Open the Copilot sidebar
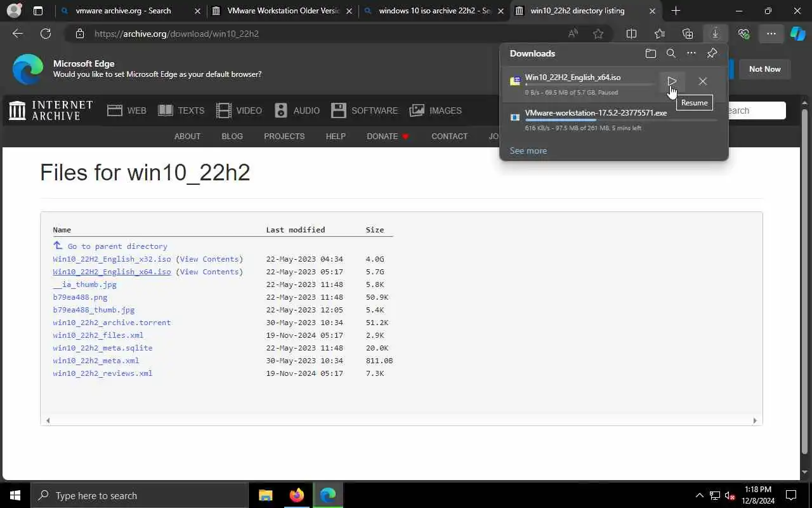812x508 pixels. 797,34
